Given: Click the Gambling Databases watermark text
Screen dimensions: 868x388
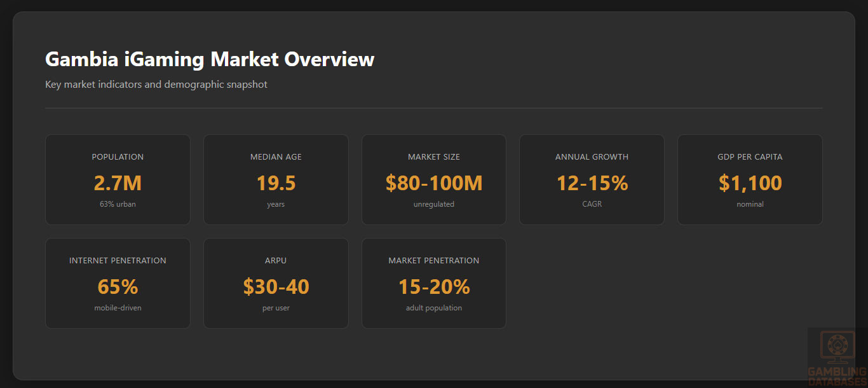Looking at the screenshot, I should pyautogui.click(x=837, y=377).
